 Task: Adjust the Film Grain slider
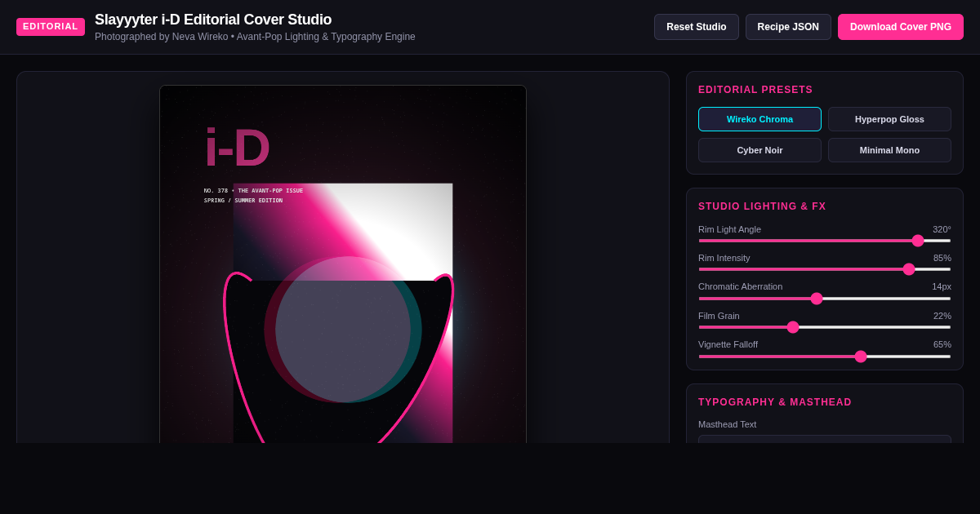coord(825,327)
